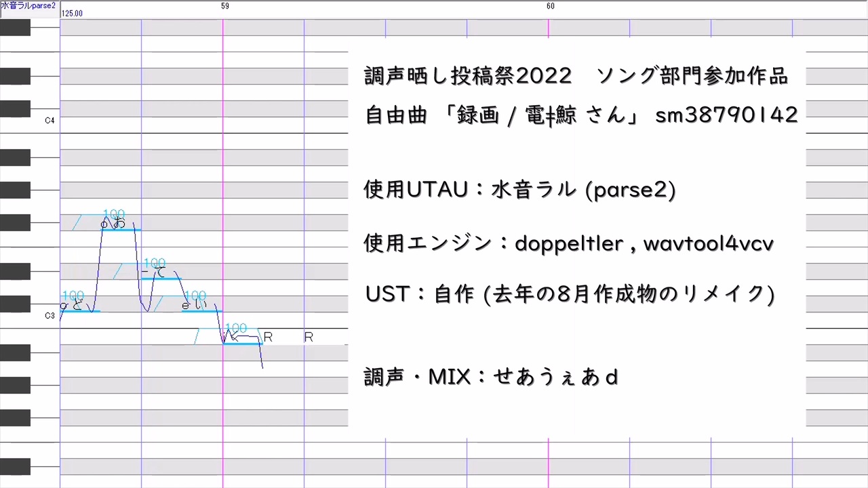The height and width of the screenshot is (488, 868).
Task: Select the "く" note at measure 59
Action: tap(243, 343)
